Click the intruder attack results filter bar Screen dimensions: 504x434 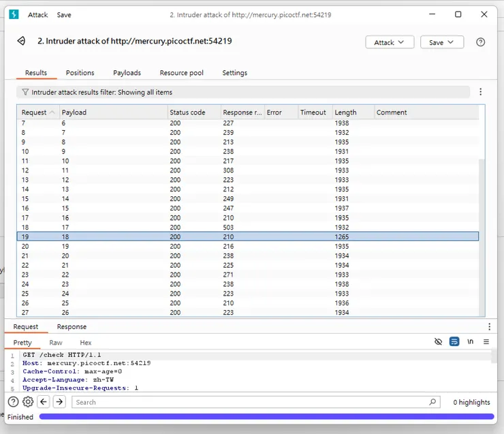(x=242, y=92)
